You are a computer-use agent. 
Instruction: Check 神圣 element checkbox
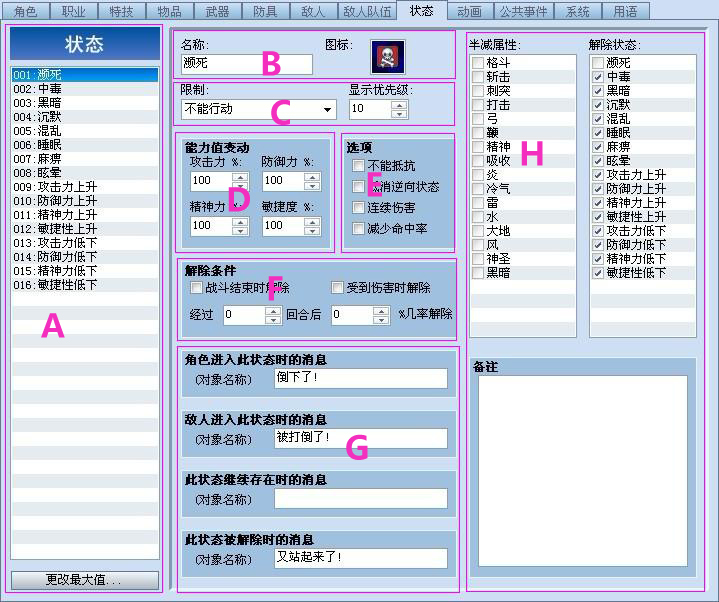[x=478, y=259]
